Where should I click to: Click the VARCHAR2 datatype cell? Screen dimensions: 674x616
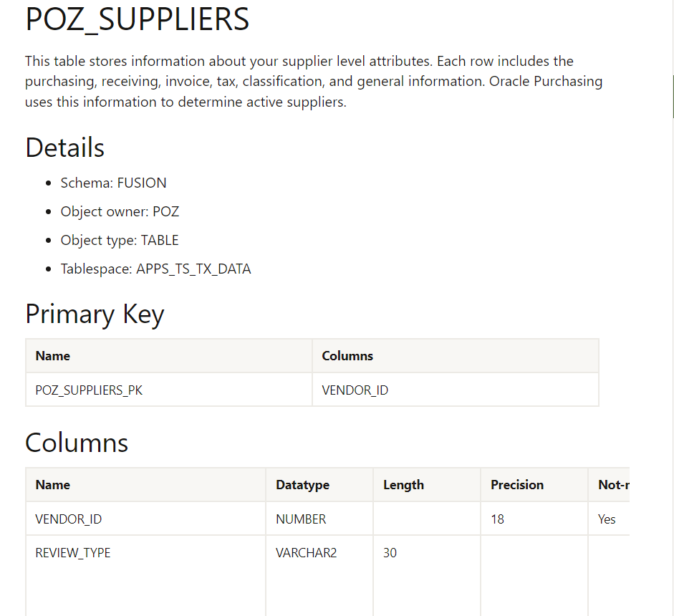coord(306,553)
